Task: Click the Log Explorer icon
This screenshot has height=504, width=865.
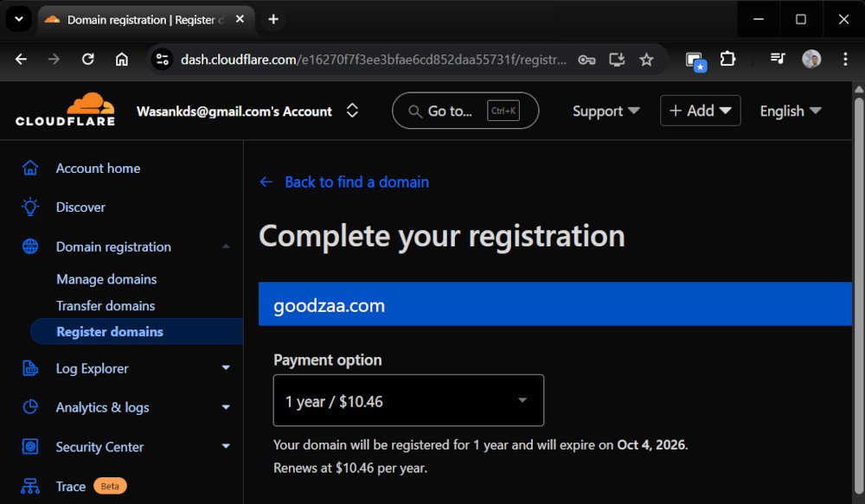Action: coord(30,369)
